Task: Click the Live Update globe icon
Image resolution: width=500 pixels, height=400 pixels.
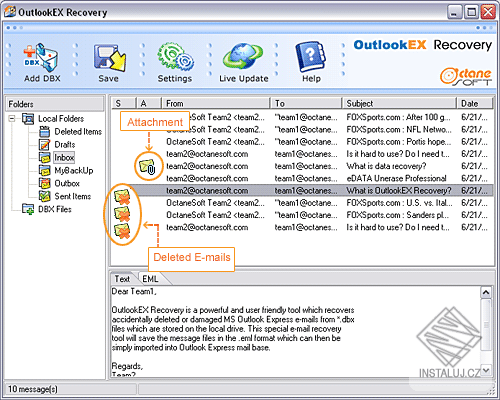Action: (x=243, y=56)
